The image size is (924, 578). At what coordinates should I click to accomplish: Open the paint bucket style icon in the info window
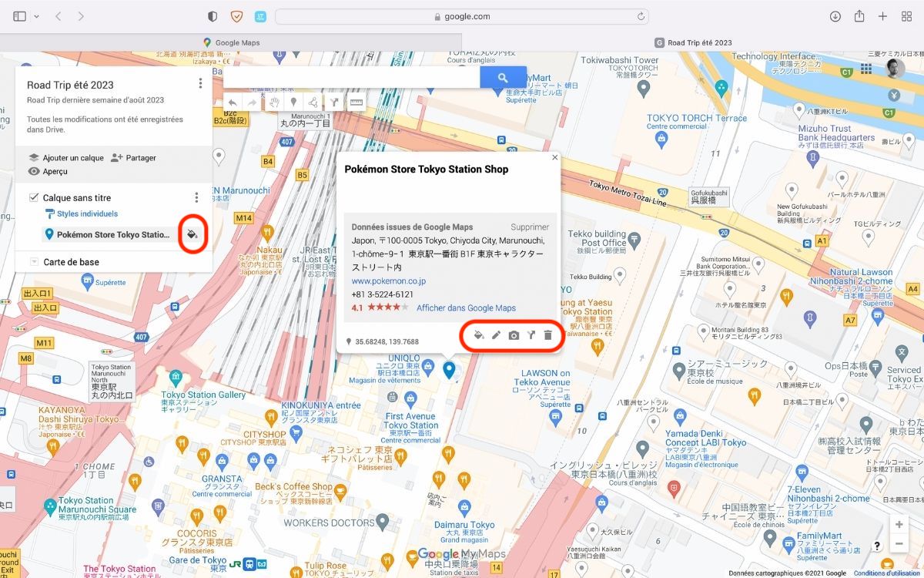(x=478, y=335)
